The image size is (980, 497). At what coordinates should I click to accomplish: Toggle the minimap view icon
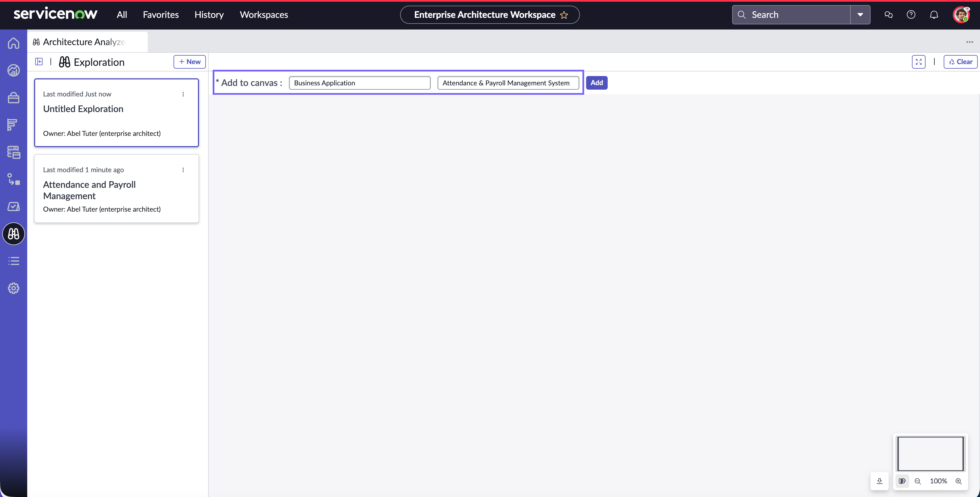[902, 481]
